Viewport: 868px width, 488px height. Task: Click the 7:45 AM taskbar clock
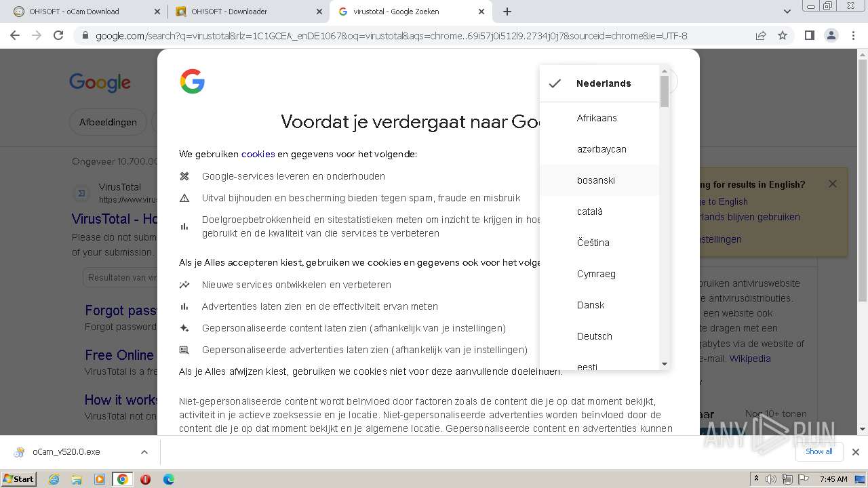833,479
